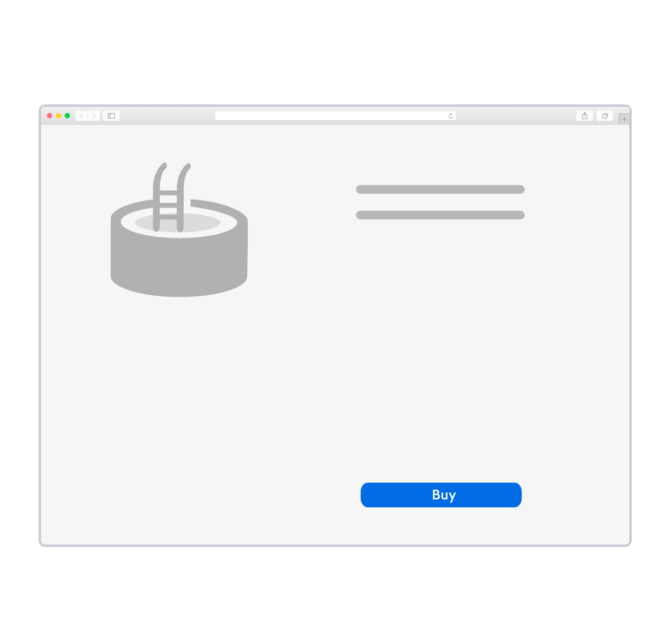Image resolution: width=670 pixels, height=644 pixels.
Task: Click the back navigation arrow
Action: [81, 116]
